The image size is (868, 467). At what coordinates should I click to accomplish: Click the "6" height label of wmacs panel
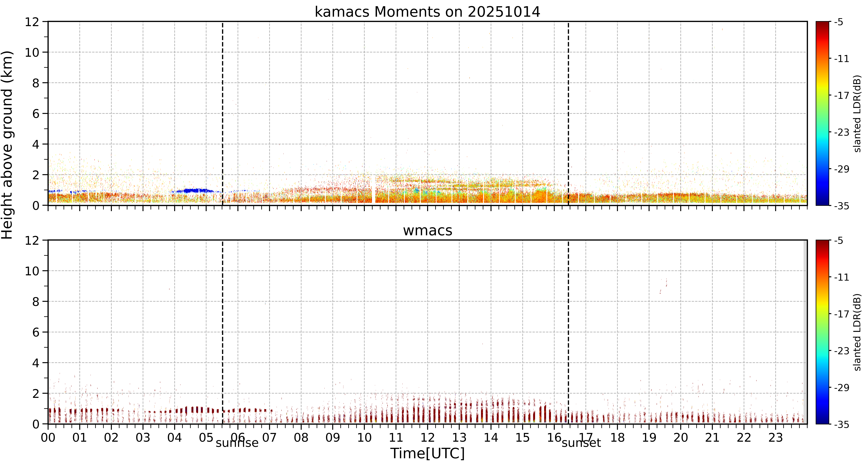tap(36, 332)
